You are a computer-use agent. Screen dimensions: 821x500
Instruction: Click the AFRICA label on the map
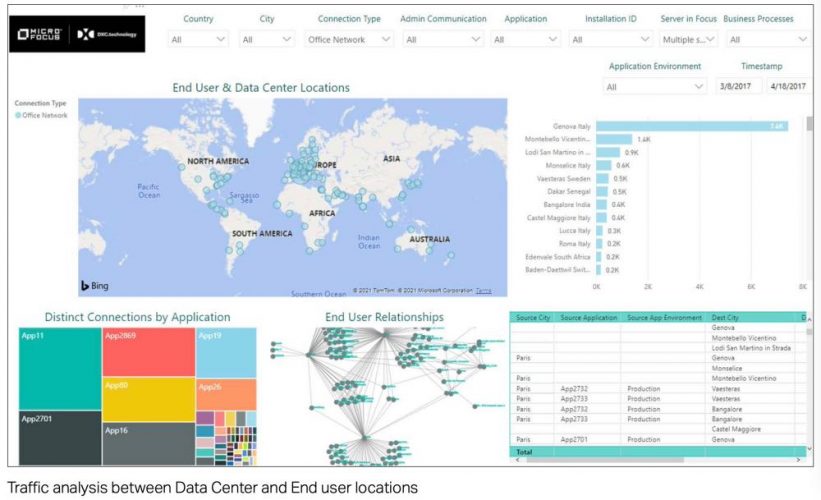tap(321, 213)
